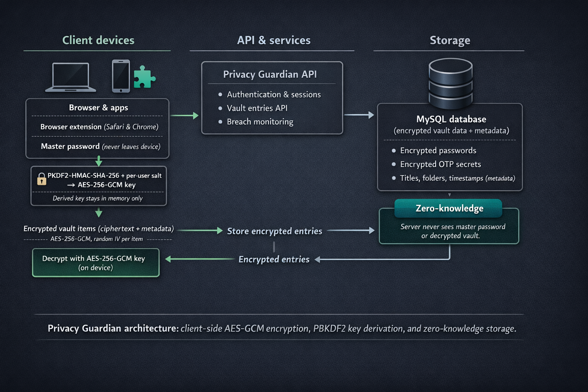Screen dimensions: 588x392
Task: Click the Encrypted OTP secrets entry
Action: tap(440, 164)
